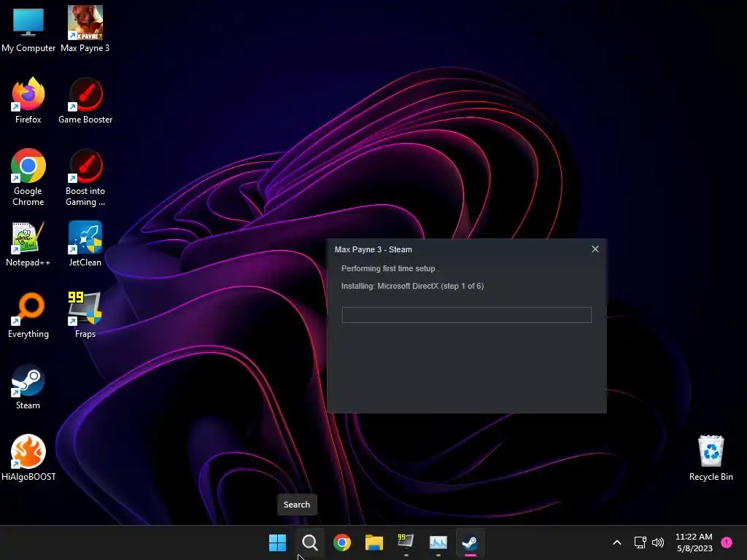This screenshot has width=747, height=560.
Task: Switch to Fraps in the taskbar
Action: [406, 542]
